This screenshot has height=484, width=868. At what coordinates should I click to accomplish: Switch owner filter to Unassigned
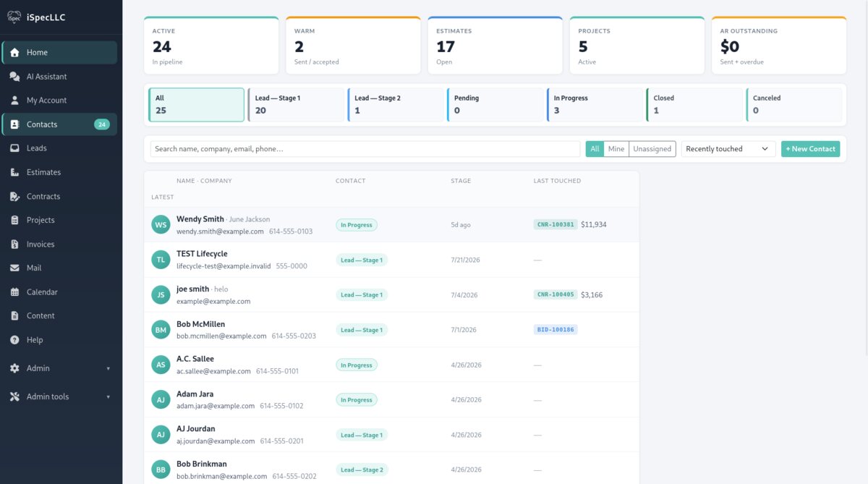point(652,149)
